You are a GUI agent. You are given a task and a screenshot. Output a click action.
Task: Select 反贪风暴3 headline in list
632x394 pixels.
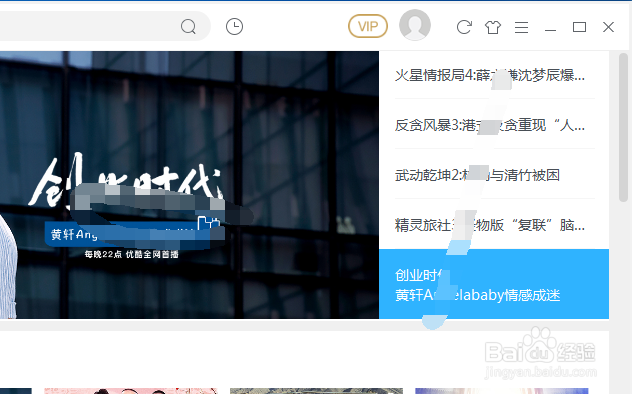(x=490, y=125)
